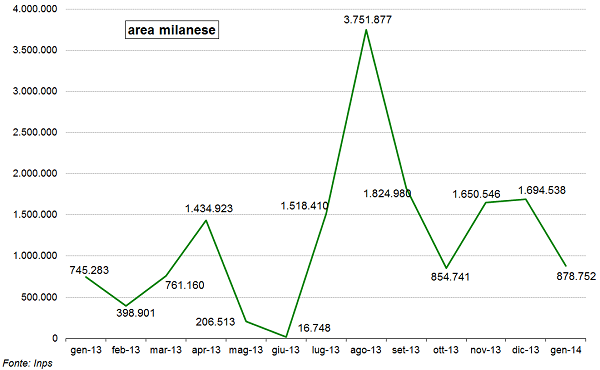600x370 pixels.
Task: Click the 'area milanese' chart title box
Action: [x=172, y=30]
